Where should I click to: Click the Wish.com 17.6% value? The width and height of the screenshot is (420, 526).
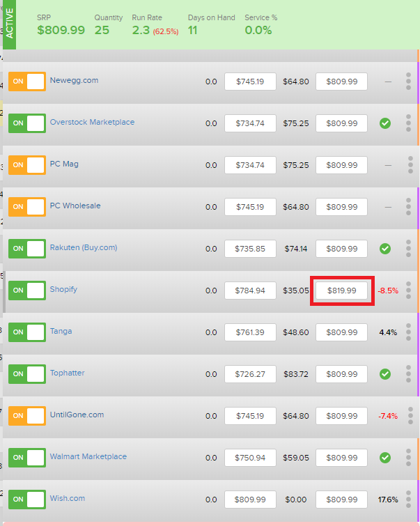click(x=388, y=500)
